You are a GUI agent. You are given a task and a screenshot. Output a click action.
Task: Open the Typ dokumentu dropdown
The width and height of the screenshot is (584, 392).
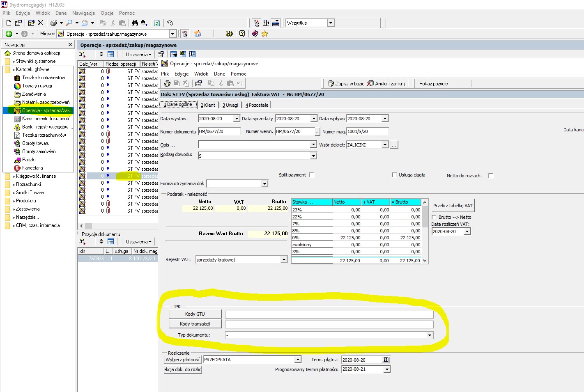(430, 335)
